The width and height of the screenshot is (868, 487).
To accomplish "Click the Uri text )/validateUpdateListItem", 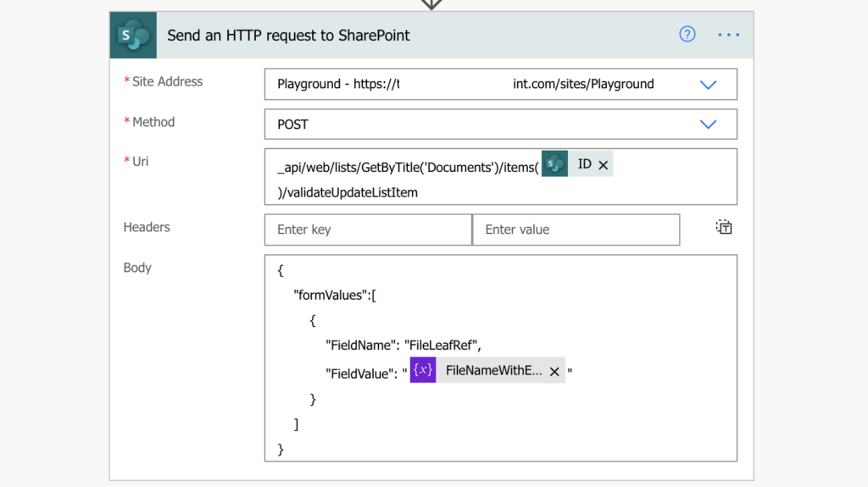I will click(348, 192).
